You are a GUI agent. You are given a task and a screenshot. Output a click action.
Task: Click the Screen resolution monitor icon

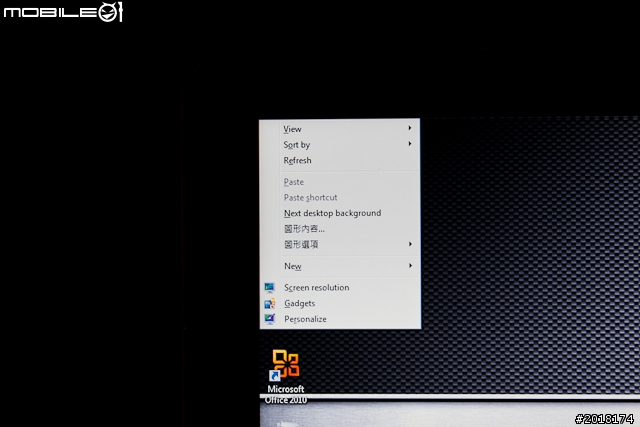coord(269,288)
